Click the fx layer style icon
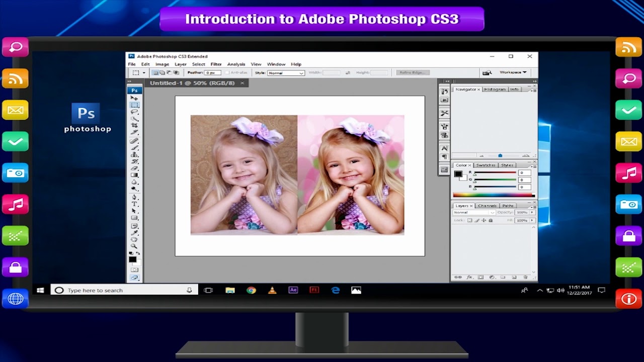Viewport: 644px width, 362px height. click(469, 277)
